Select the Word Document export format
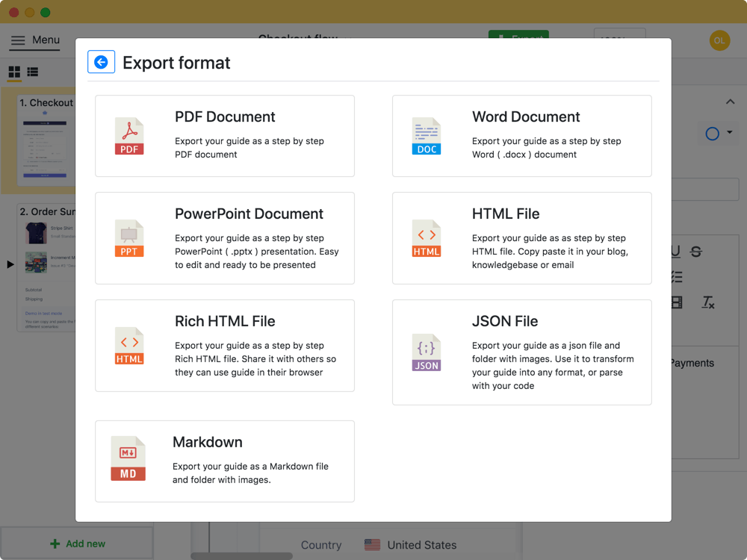Viewport: 747px width, 560px height. coord(521,136)
